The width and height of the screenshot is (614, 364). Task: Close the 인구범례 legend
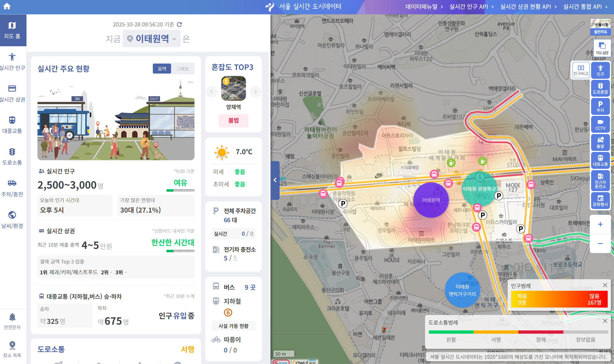pyautogui.click(x=605, y=285)
